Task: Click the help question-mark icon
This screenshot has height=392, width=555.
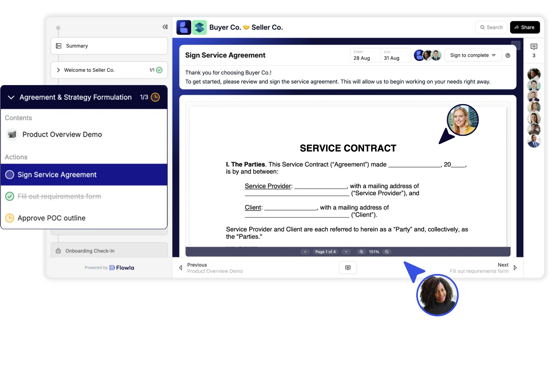Action: click(x=508, y=55)
